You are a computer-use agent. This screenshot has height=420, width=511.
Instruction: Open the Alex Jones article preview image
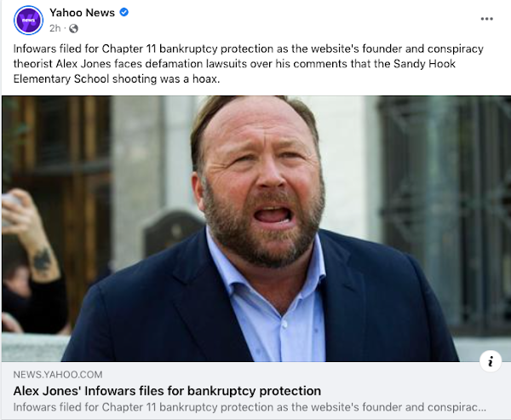tap(256, 228)
